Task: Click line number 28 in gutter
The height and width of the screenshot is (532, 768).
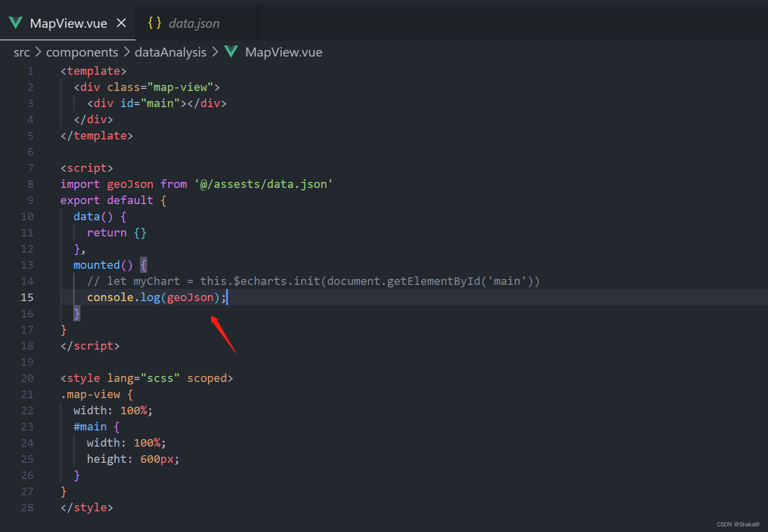Action: pyautogui.click(x=27, y=508)
